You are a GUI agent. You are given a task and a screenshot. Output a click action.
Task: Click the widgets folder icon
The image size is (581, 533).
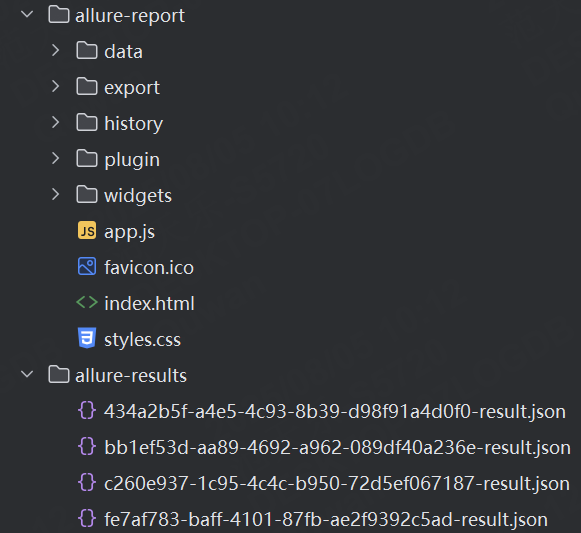coord(87,194)
